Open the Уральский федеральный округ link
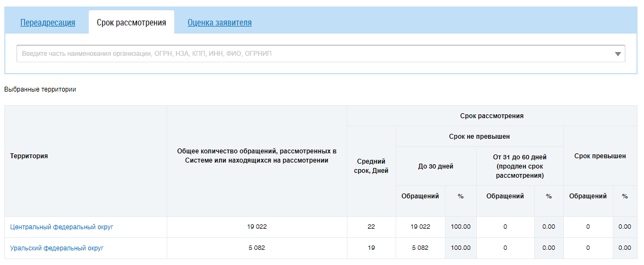 coord(57,248)
